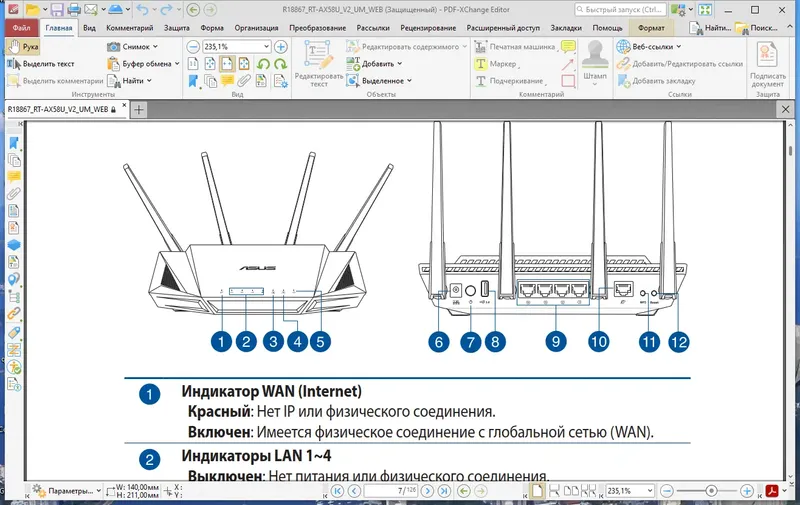
Task: Click the Open folder icon in quick toolbar
Action: tap(33, 10)
